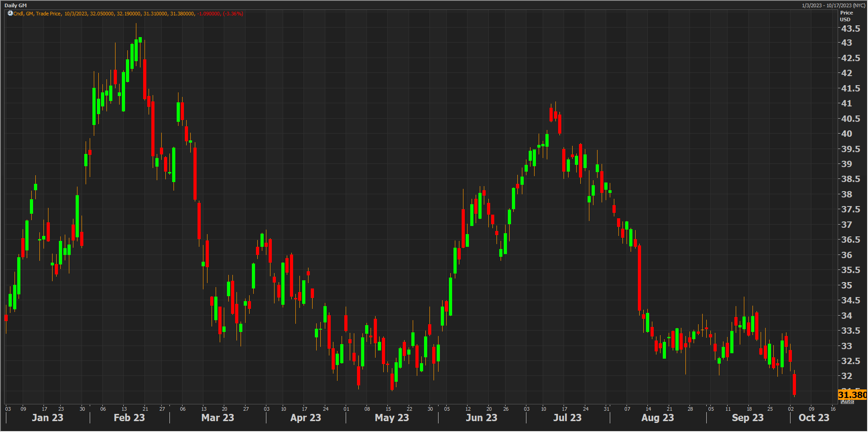Click the Aug 23 month label
Image resolution: width=868 pixels, height=432 pixels.
pos(657,418)
